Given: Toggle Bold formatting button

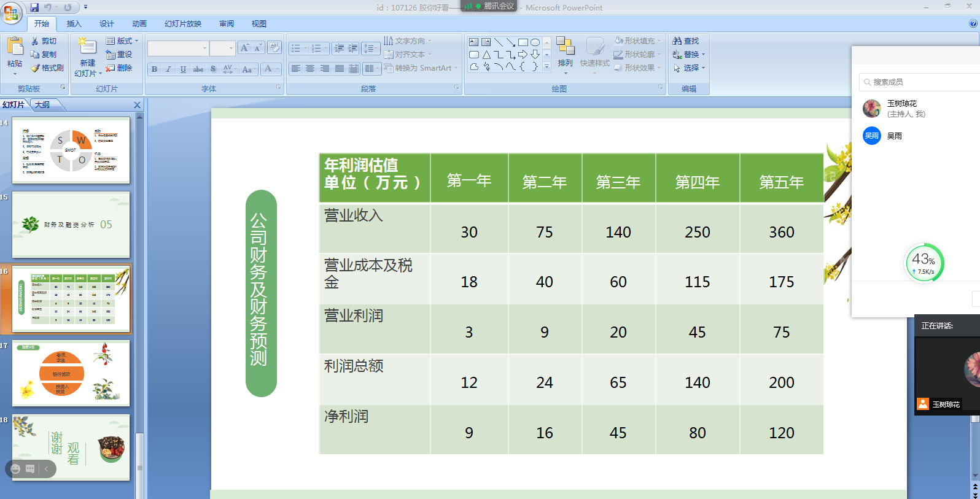Looking at the screenshot, I should pyautogui.click(x=154, y=69).
